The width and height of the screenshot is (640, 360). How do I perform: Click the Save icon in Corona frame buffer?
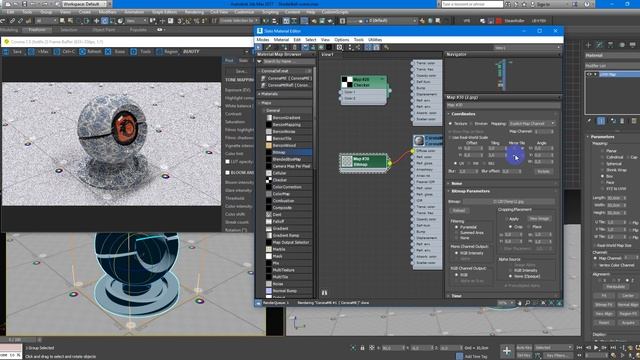pos(6,52)
